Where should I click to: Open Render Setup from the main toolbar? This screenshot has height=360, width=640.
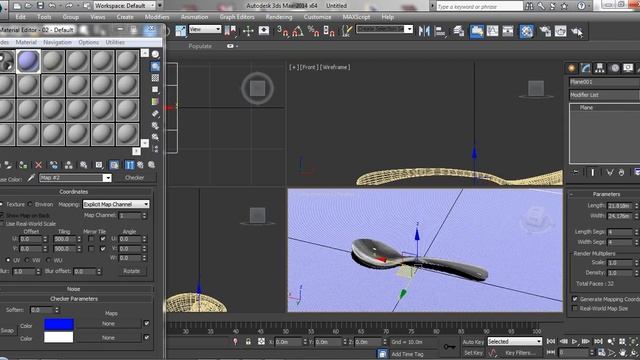(x=545, y=31)
